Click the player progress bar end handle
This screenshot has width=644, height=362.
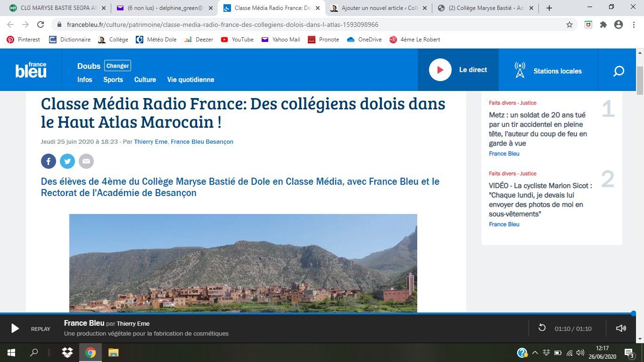[x=633, y=313]
